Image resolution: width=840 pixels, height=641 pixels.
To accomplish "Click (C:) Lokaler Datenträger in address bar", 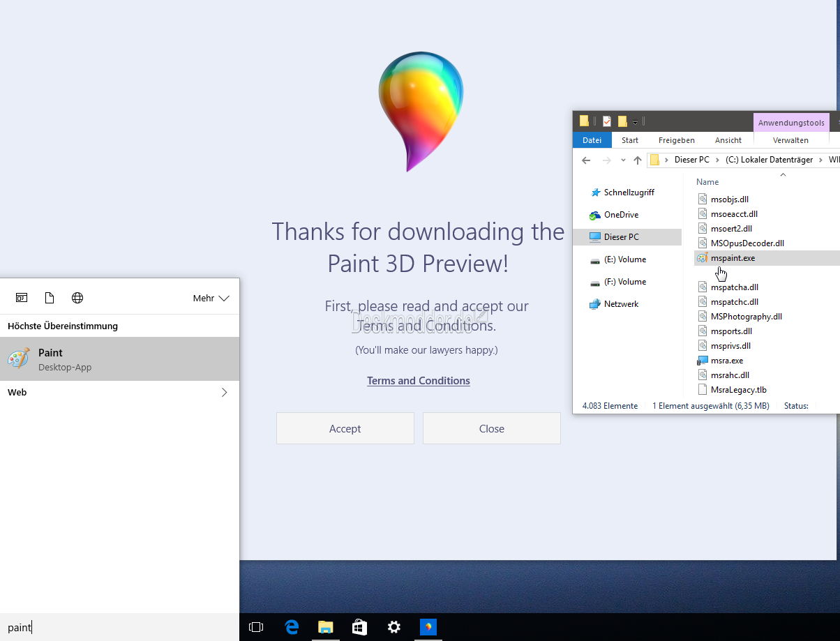I will (x=770, y=160).
